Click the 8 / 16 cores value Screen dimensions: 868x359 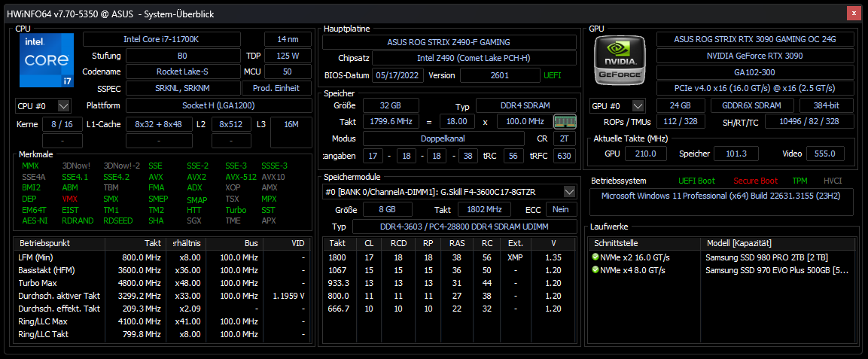(x=62, y=124)
